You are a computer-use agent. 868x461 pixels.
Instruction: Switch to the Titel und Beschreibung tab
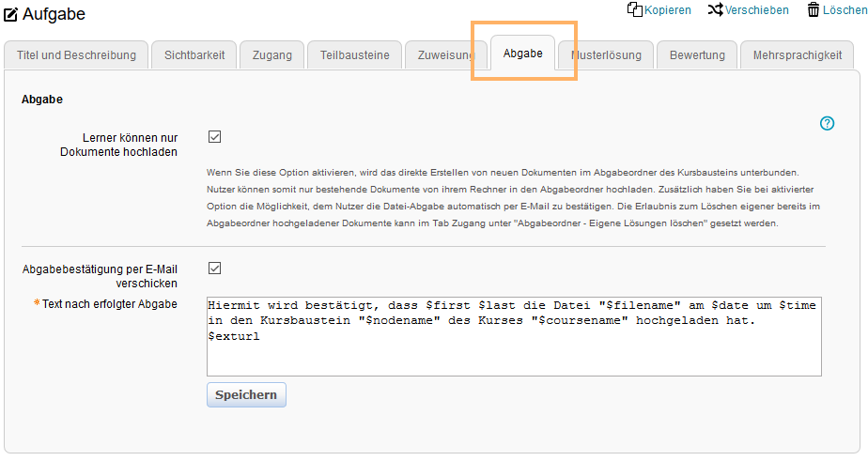pyautogui.click(x=76, y=55)
